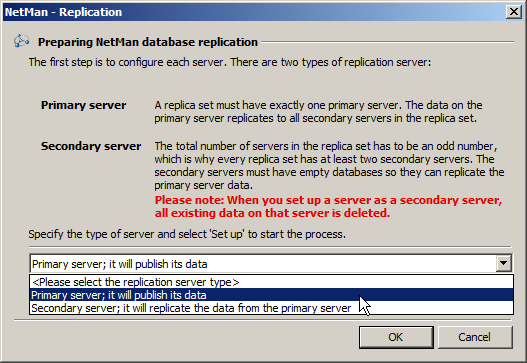
Task: Collapse the server type dropdown arrow
Action: click(503, 263)
